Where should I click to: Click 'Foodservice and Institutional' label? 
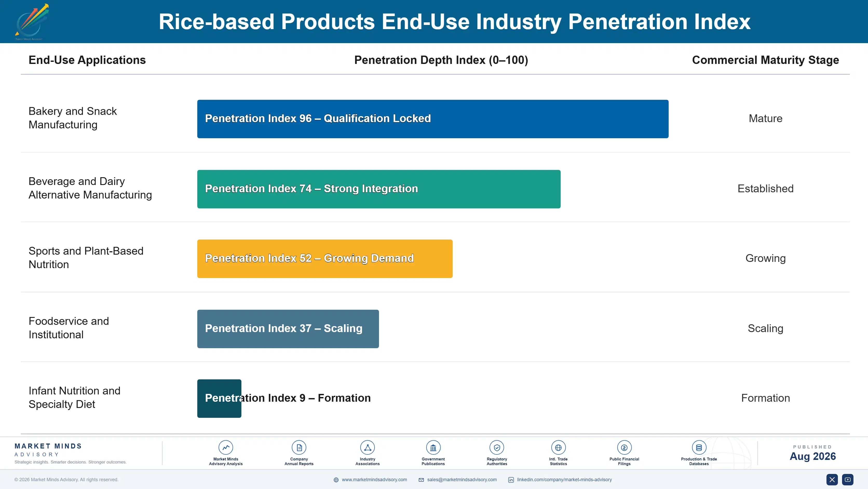tap(69, 328)
